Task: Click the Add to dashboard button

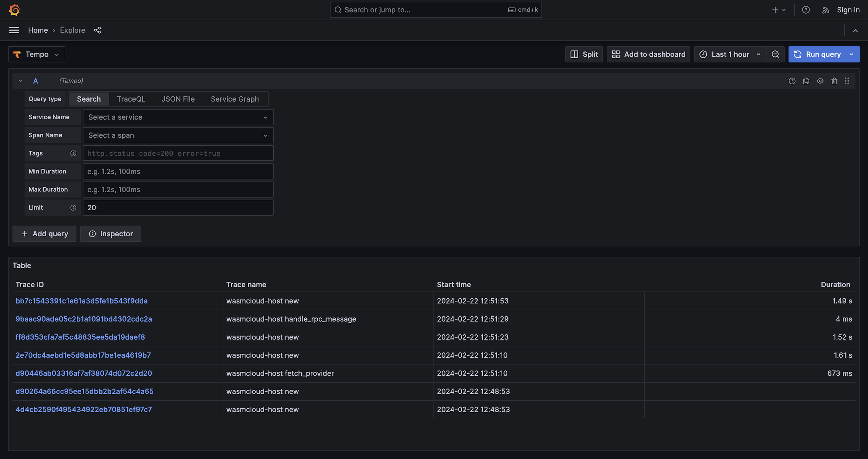Action: coord(648,54)
